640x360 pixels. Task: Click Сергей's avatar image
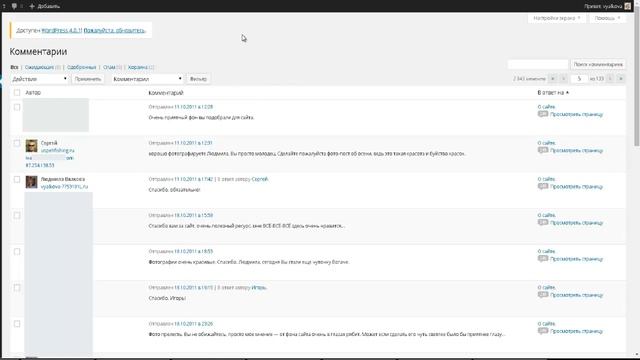pos(31,146)
